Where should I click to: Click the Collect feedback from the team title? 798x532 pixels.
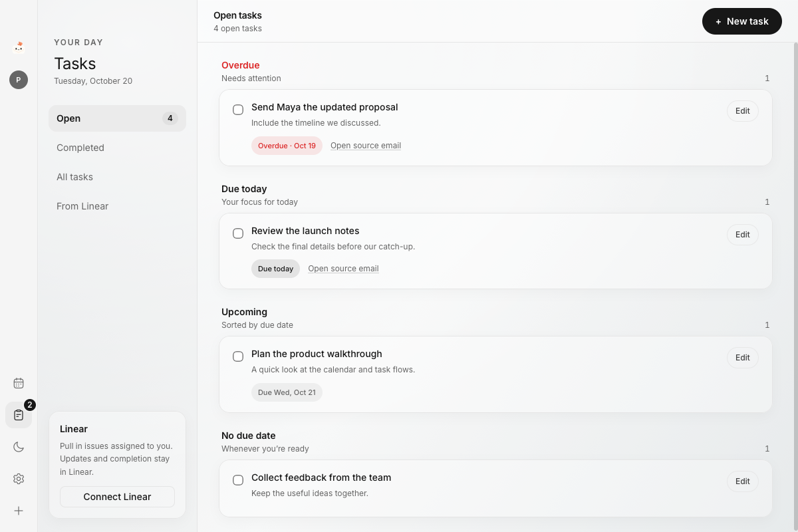pyautogui.click(x=321, y=477)
